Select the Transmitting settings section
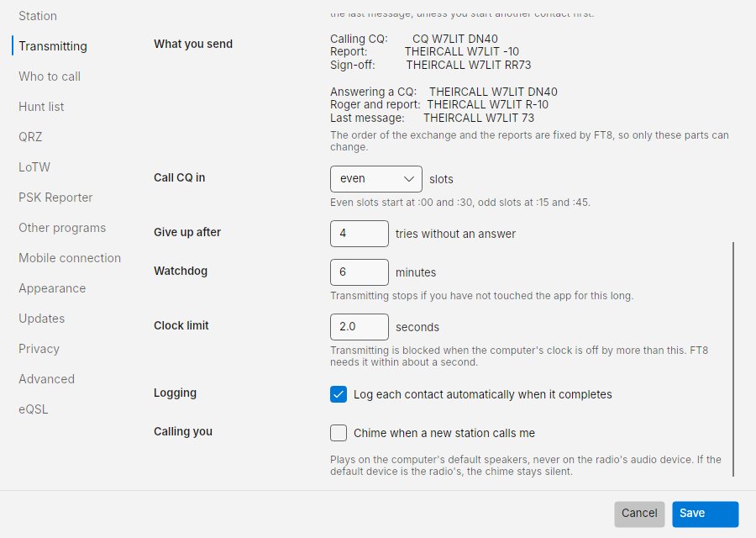The image size is (756, 538). (x=53, y=46)
